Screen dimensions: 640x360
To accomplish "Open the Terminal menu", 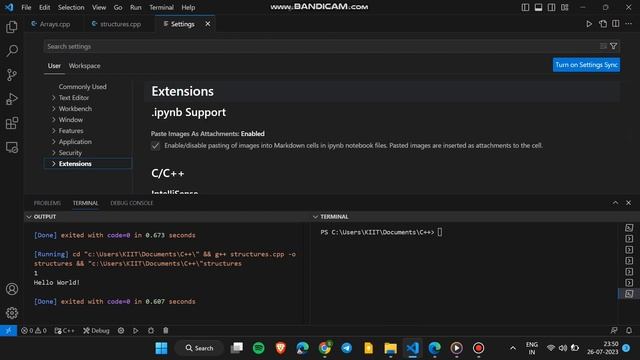I will click(x=161, y=7).
